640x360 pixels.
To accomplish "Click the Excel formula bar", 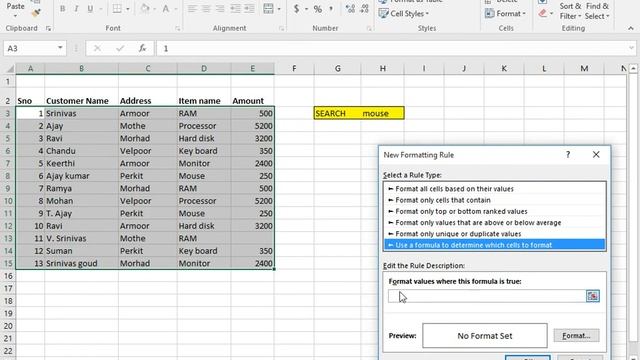I will (392, 48).
